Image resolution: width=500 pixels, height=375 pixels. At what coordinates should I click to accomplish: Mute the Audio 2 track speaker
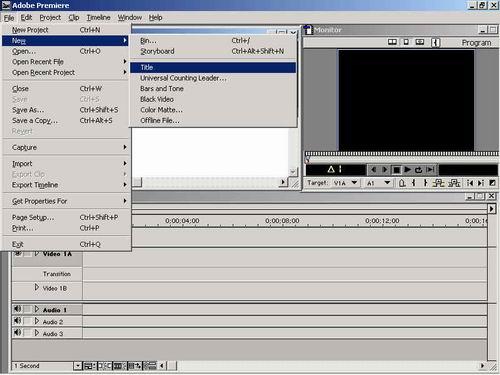[x=17, y=321]
